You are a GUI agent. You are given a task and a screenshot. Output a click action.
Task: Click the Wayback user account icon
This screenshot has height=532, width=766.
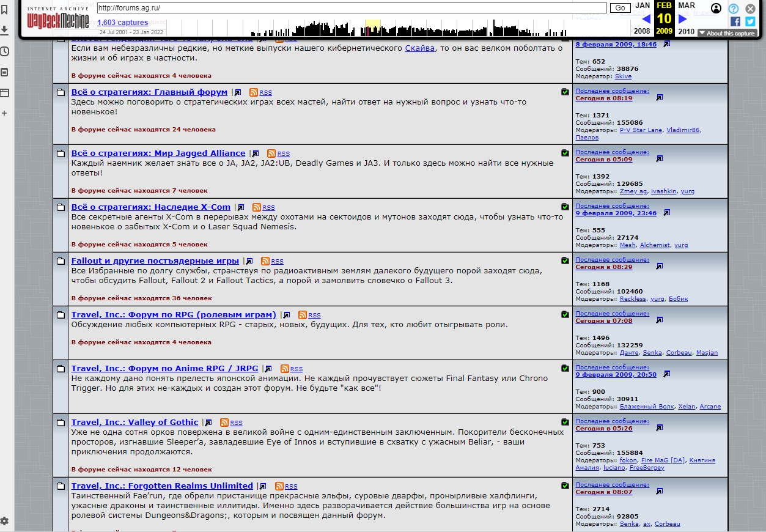716,9
